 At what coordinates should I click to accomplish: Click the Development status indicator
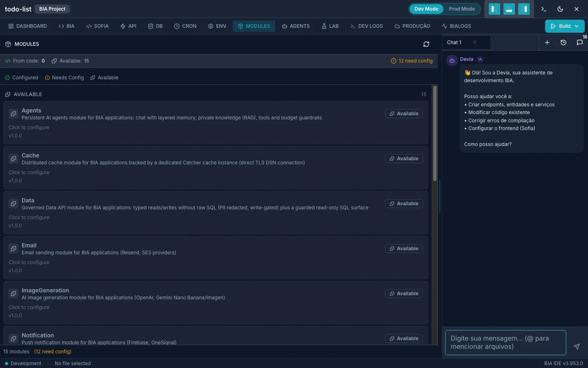(23, 364)
